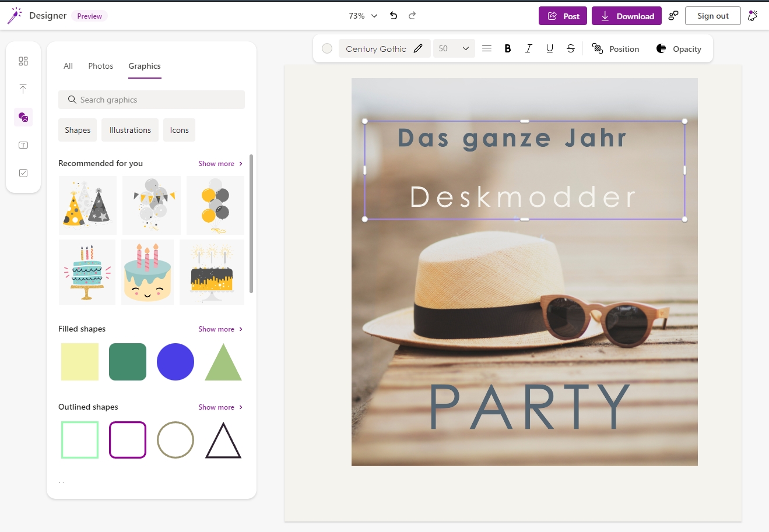
Task: Add the blue filled circle shape
Action: click(x=175, y=362)
